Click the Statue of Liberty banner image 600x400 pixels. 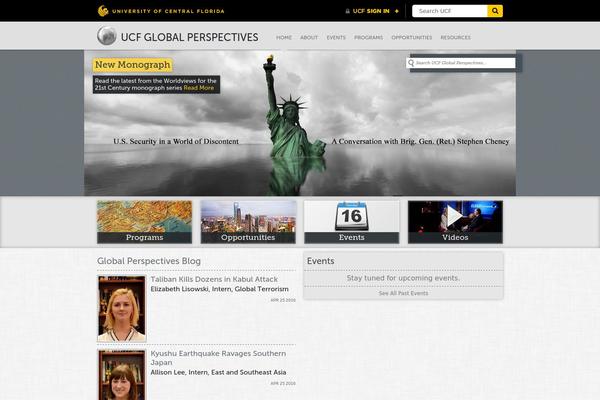click(x=300, y=123)
